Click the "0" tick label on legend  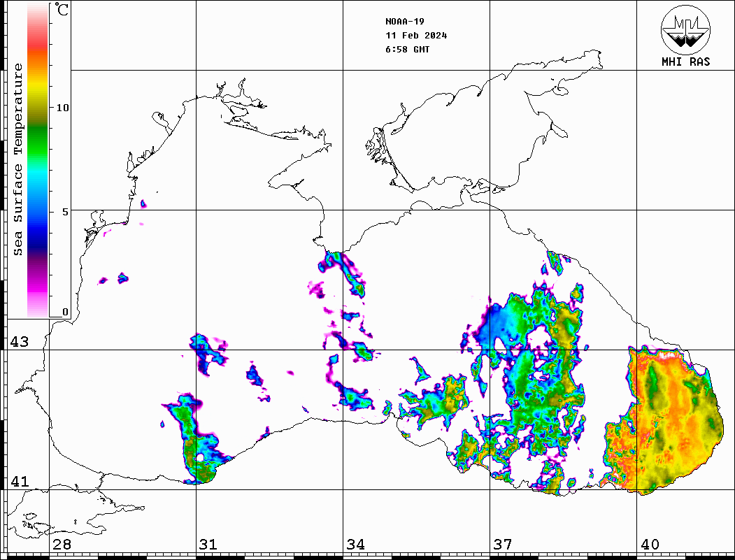(65, 312)
